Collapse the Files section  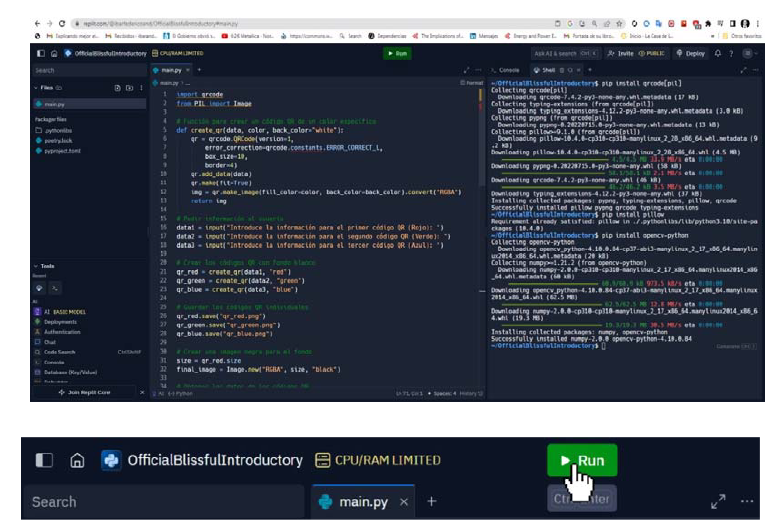coord(36,88)
